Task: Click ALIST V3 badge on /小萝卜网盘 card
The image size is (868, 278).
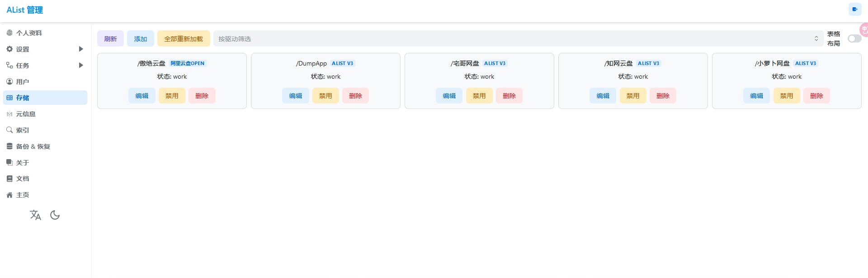Action: [806, 63]
